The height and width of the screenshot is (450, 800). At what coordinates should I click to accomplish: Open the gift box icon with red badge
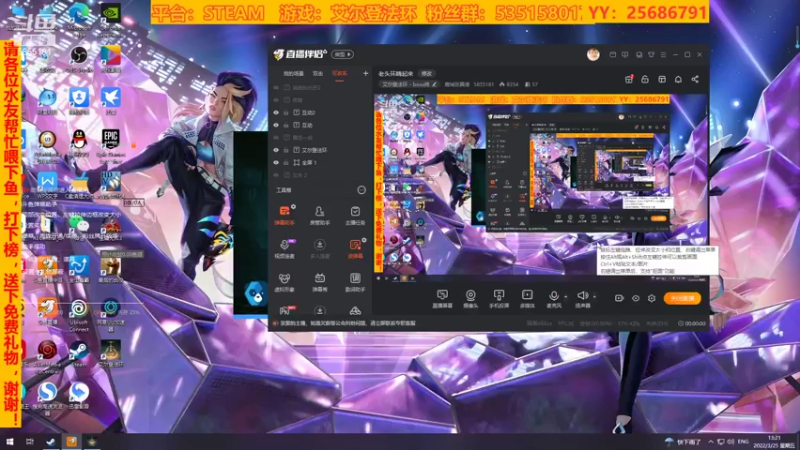tap(629, 79)
